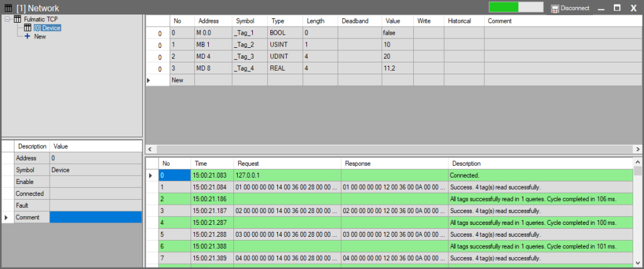Screen dimensions: 644x269
Task: Select the New row in tag table
Action: (182, 81)
